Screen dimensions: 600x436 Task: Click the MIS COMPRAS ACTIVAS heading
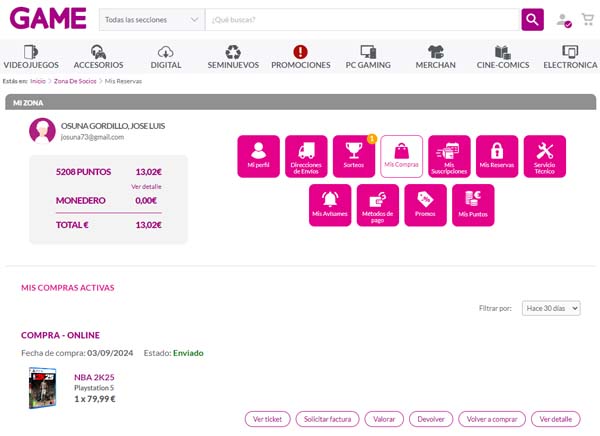(68, 288)
